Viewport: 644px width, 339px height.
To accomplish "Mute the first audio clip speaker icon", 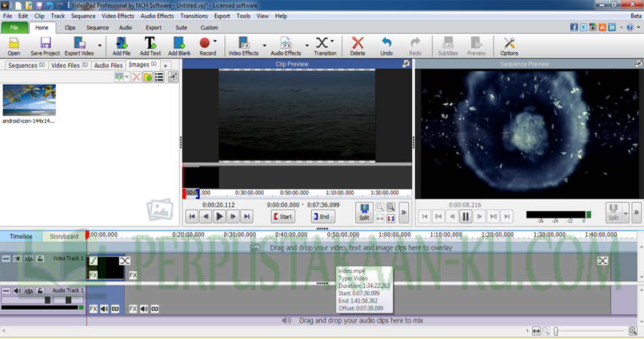I will pyautogui.click(x=104, y=308).
